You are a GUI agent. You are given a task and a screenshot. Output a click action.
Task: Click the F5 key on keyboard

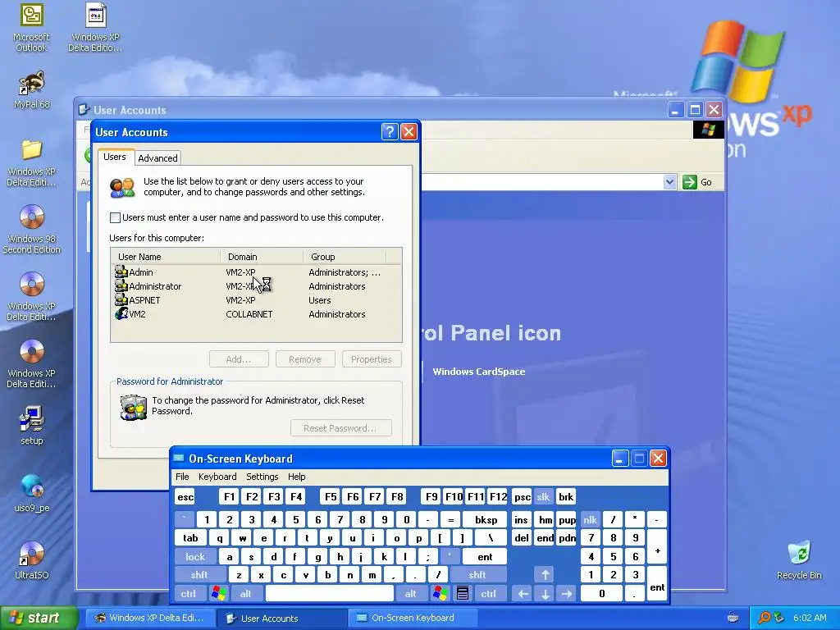331,497
